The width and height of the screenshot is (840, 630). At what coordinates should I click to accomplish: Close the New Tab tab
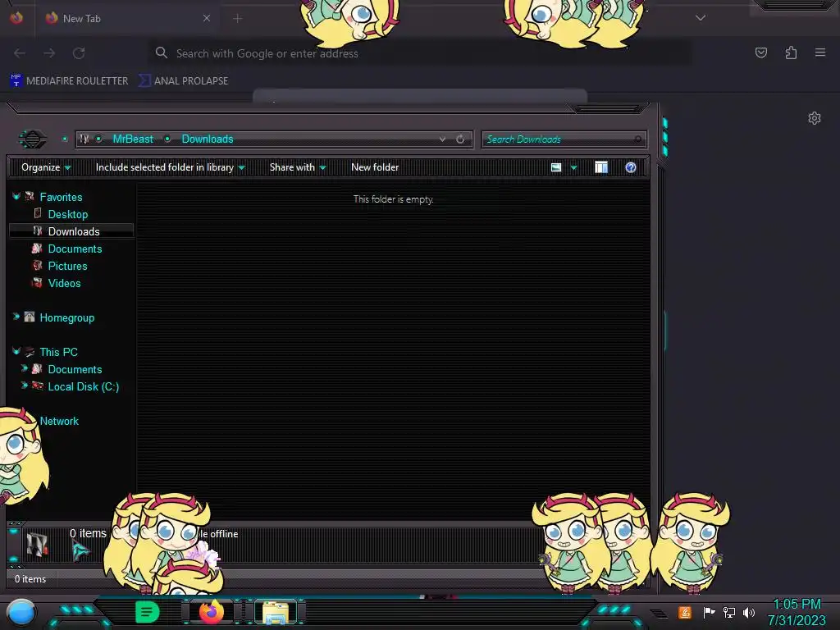click(x=207, y=18)
